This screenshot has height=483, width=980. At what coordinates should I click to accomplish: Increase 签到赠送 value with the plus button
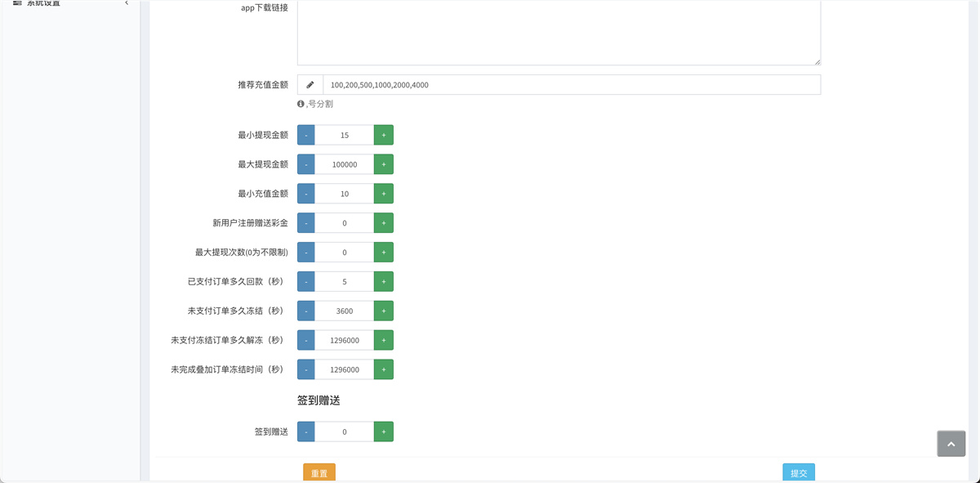(383, 431)
